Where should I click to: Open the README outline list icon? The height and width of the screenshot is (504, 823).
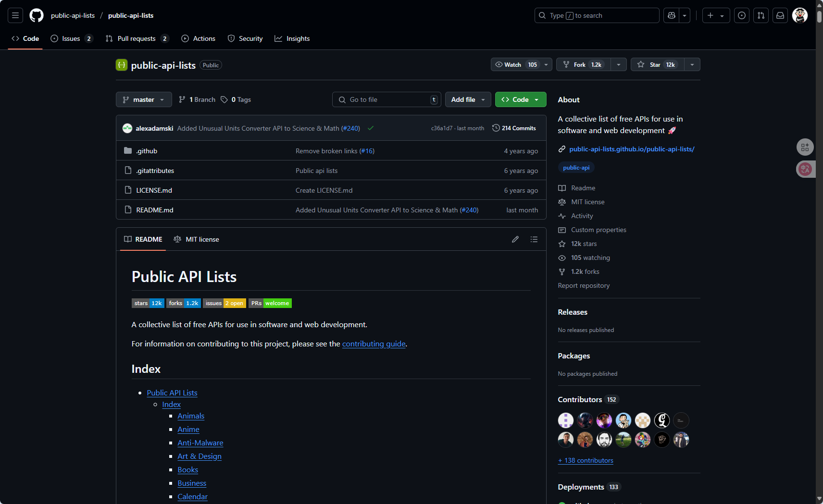534,239
